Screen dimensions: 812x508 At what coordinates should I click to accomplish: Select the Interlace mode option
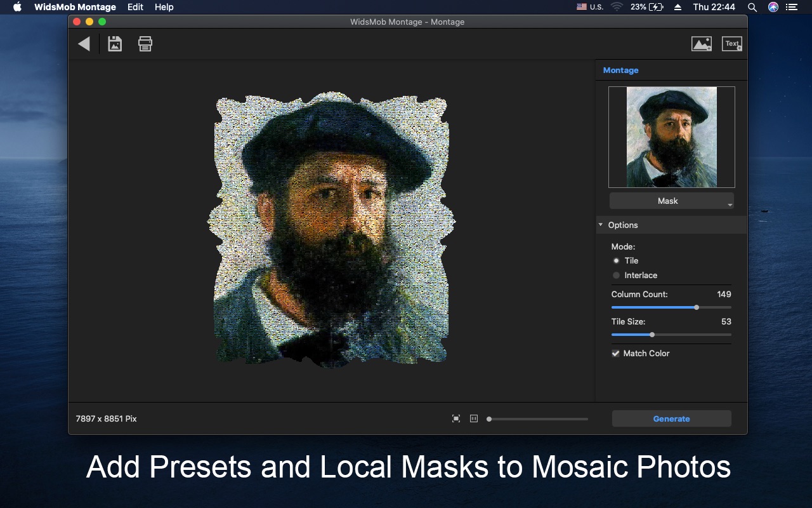click(x=616, y=275)
